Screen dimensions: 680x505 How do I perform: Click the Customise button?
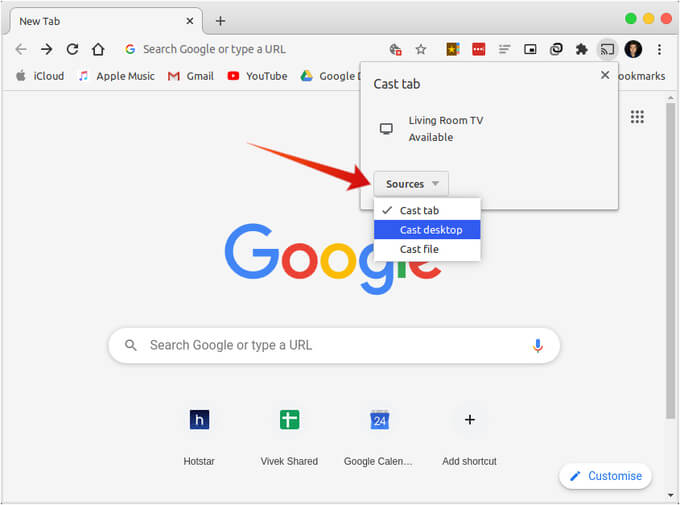[606, 476]
